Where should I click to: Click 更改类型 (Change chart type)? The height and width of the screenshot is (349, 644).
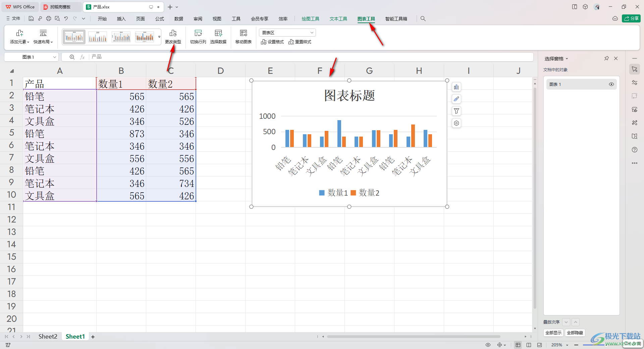(x=173, y=37)
